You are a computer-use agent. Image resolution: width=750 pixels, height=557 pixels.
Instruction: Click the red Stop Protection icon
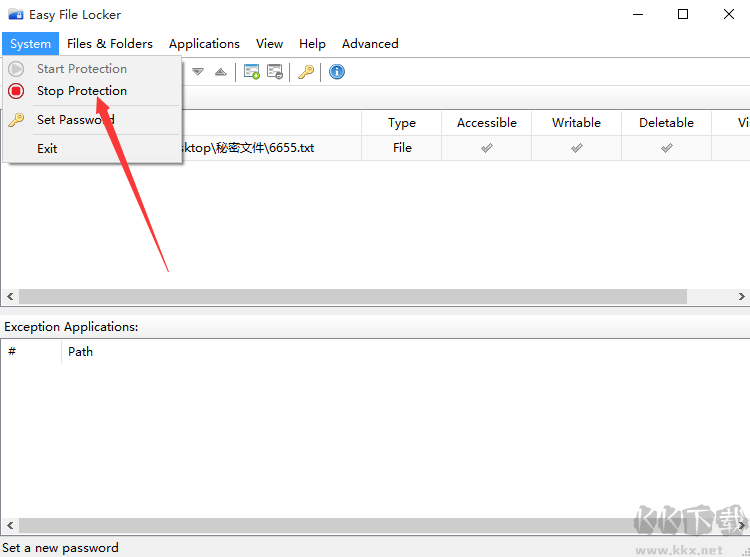16,91
